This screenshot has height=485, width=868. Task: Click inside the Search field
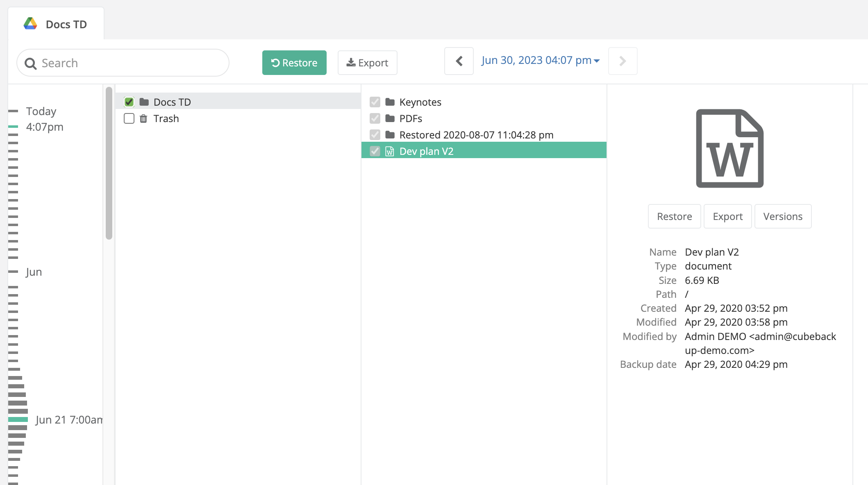pyautogui.click(x=123, y=63)
